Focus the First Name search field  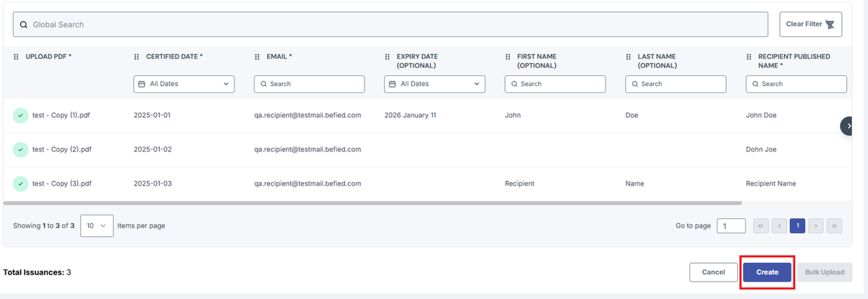pyautogui.click(x=555, y=84)
